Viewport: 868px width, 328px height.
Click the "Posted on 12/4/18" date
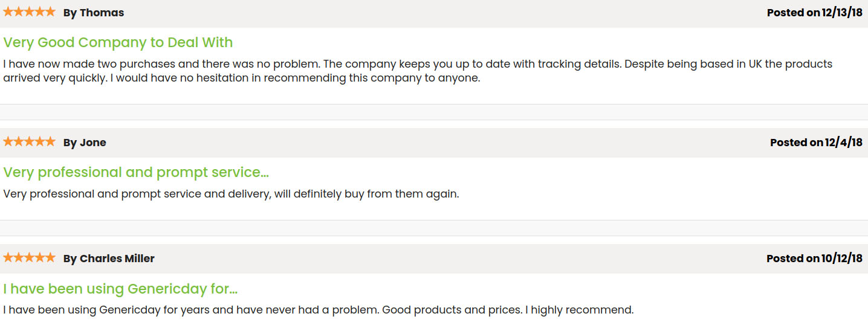click(x=816, y=143)
